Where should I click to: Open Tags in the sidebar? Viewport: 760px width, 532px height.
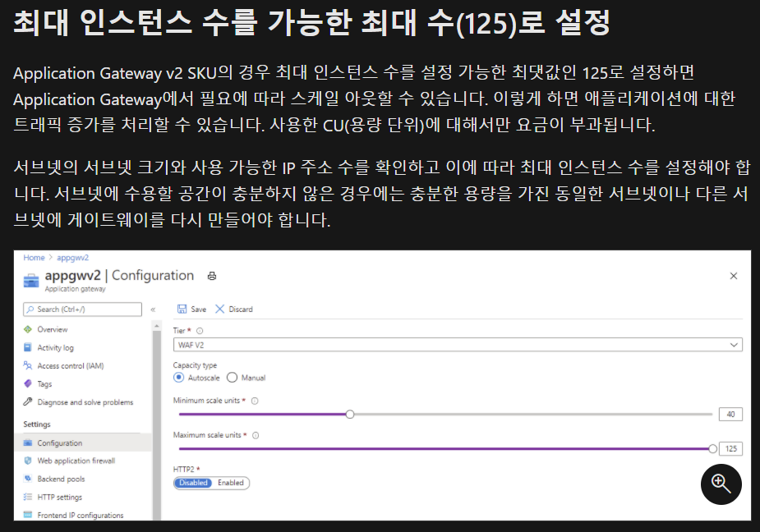point(44,383)
